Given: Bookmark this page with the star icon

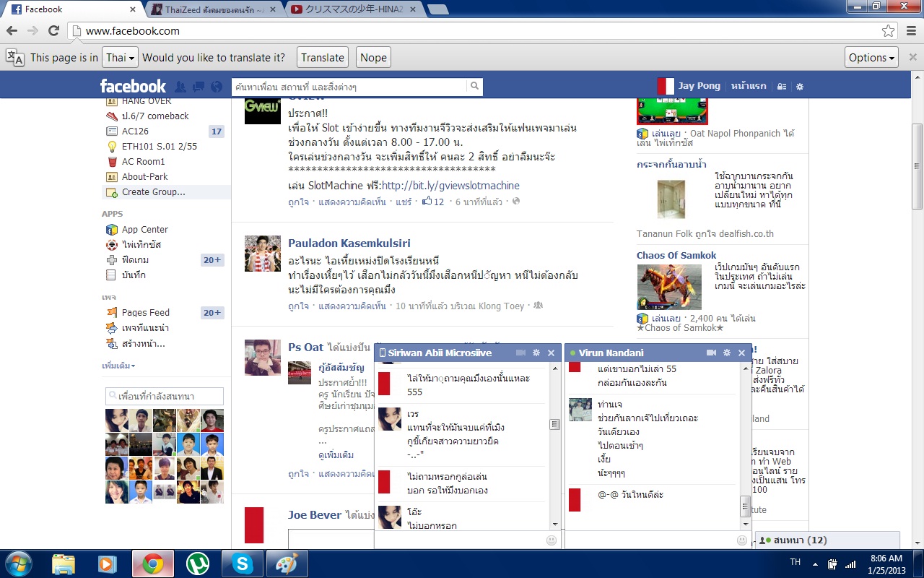Looking at the screenshot, I should [x=889, y=31].
